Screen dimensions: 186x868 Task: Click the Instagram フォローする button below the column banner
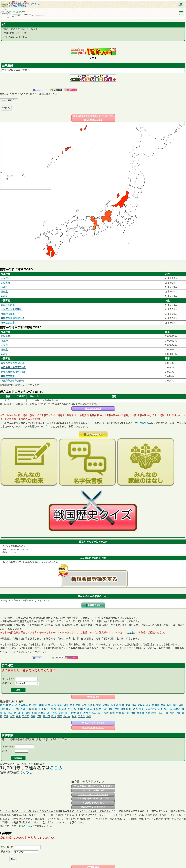(71, 90)
